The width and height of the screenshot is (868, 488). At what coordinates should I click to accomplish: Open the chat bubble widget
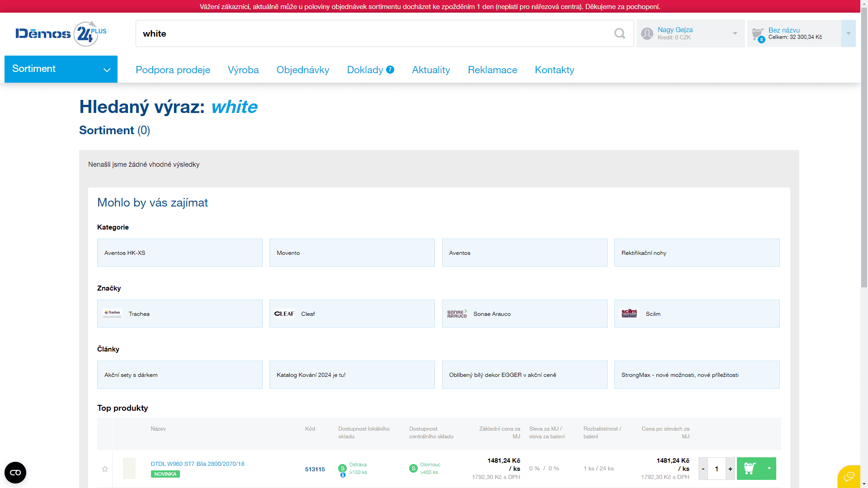coord(849,476)
